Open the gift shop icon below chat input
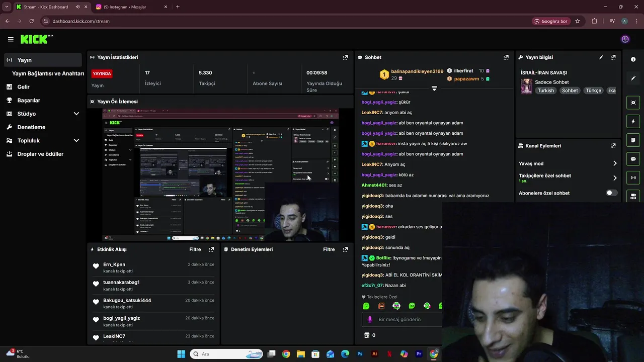Screen dimensions: 644x362 [367, 335]
